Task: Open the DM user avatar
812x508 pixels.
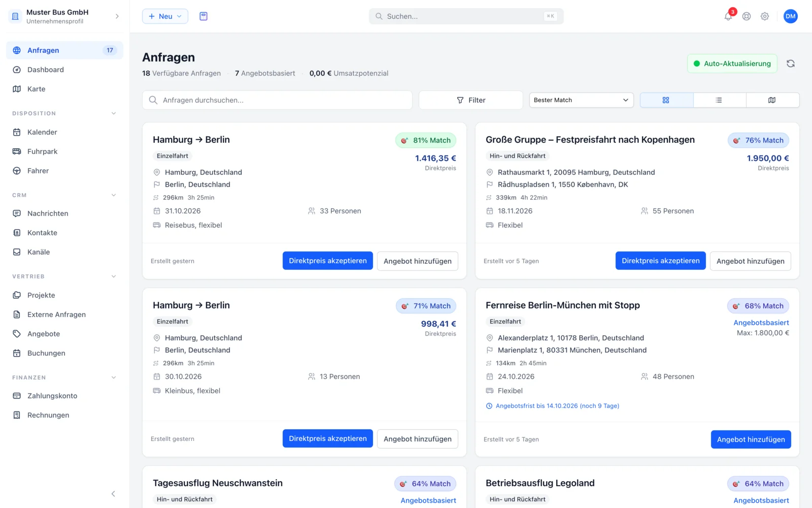Action: coord(791,16)
